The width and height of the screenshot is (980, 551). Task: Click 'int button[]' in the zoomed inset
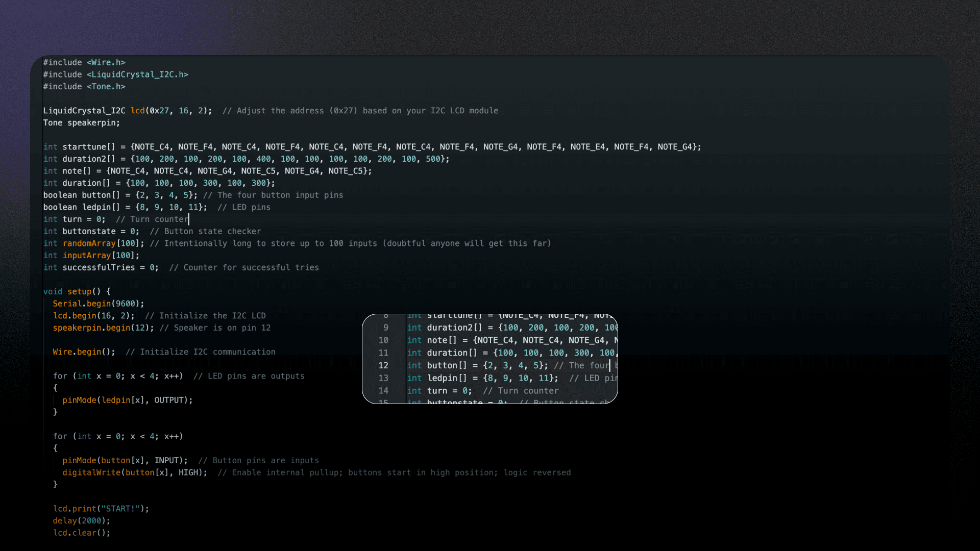click(x=437, y=365)
